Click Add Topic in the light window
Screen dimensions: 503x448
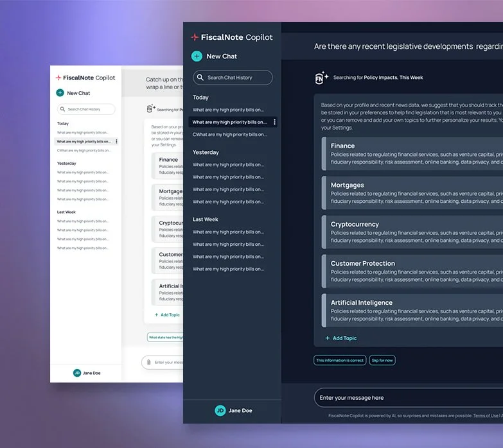(167, 315)
